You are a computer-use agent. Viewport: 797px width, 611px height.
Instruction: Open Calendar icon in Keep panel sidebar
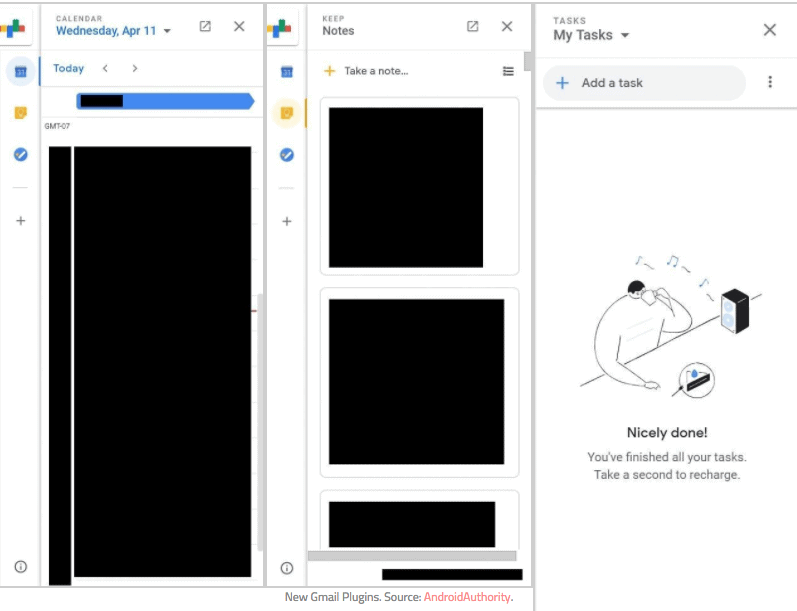(287, 72)
